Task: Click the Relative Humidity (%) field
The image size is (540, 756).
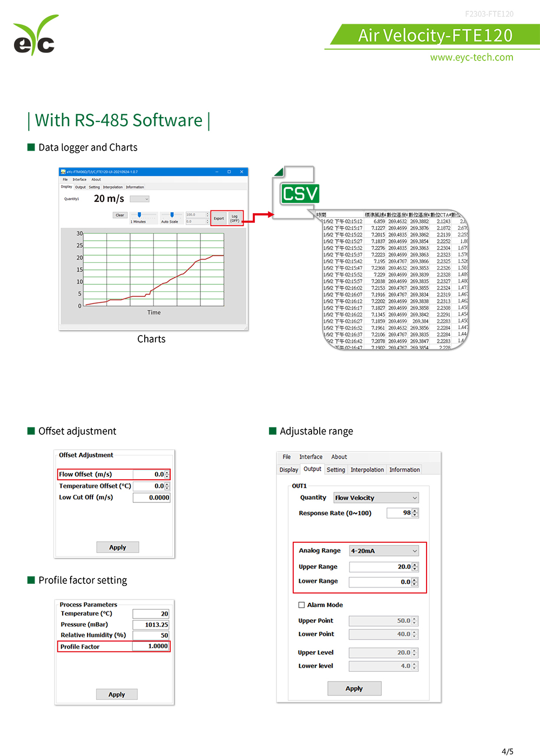Action: click(x=151, y=635)
